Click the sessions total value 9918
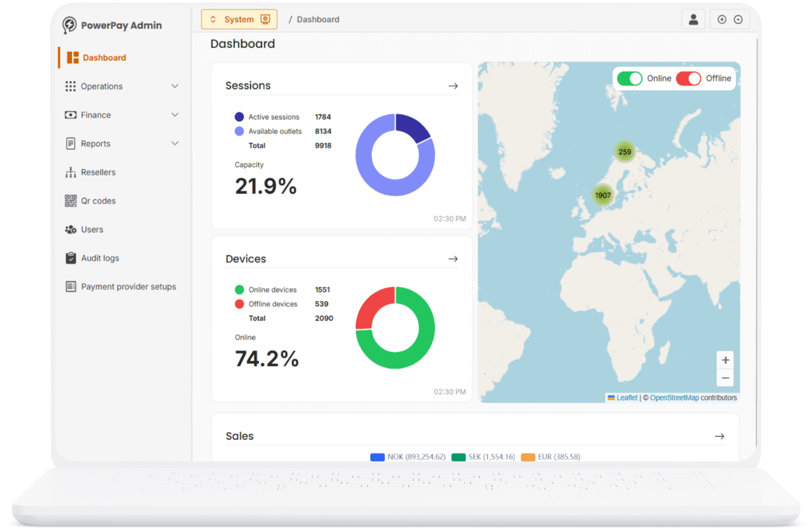The width and height of the screenshot is (812, 529). point(323,145)
